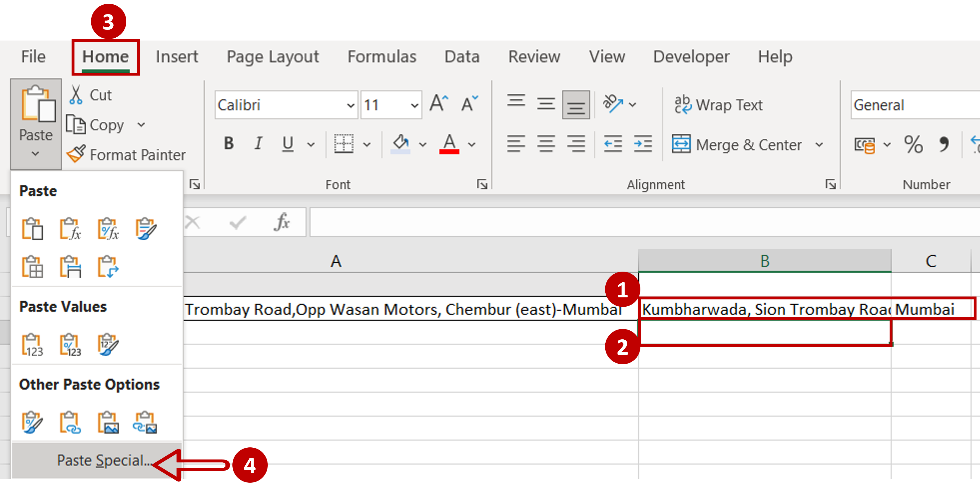
Task: Switch to the Formulas ribbon tab
Action: pyautogui.click(x=382, y=56)
